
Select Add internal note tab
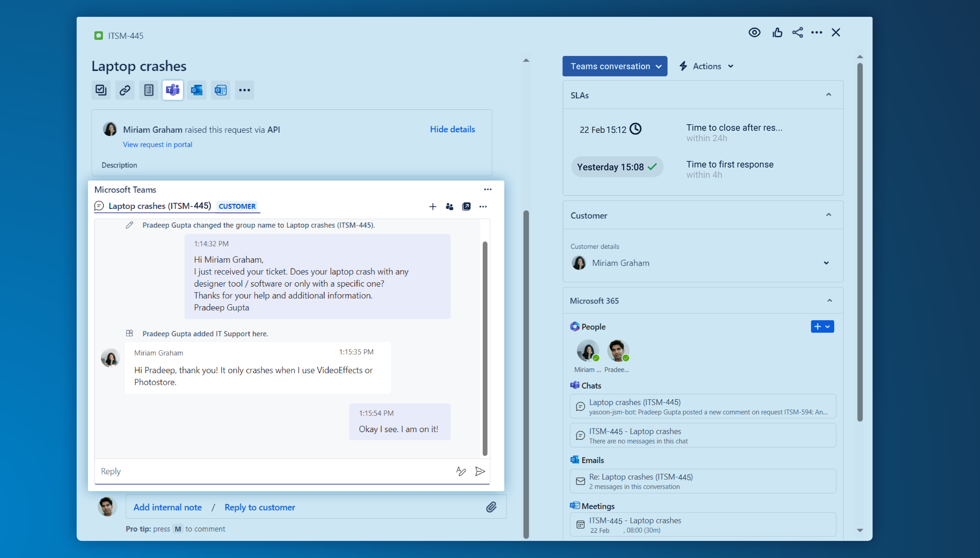(x=167, y=507)
